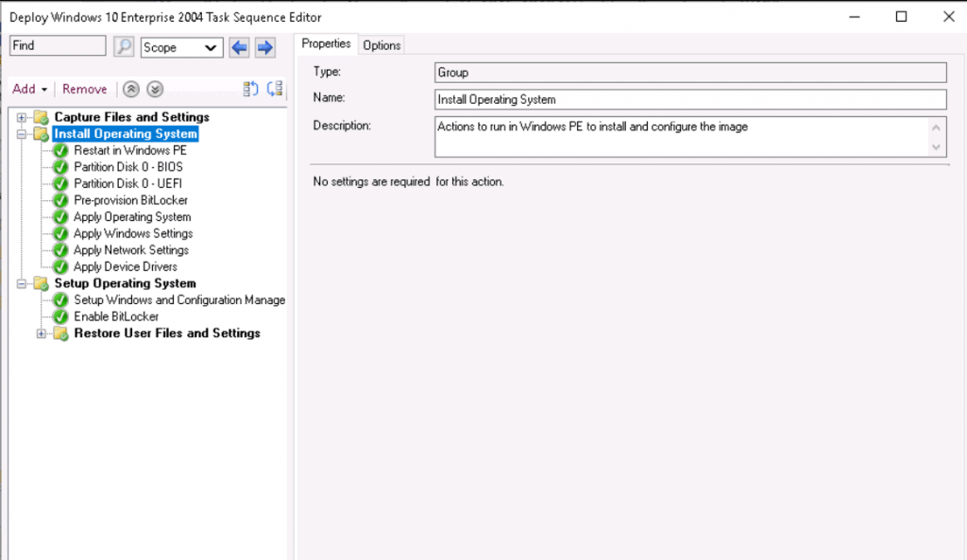Click the collapse all groups icon
Screen dimensions: 967x560
tap(250, 89)
